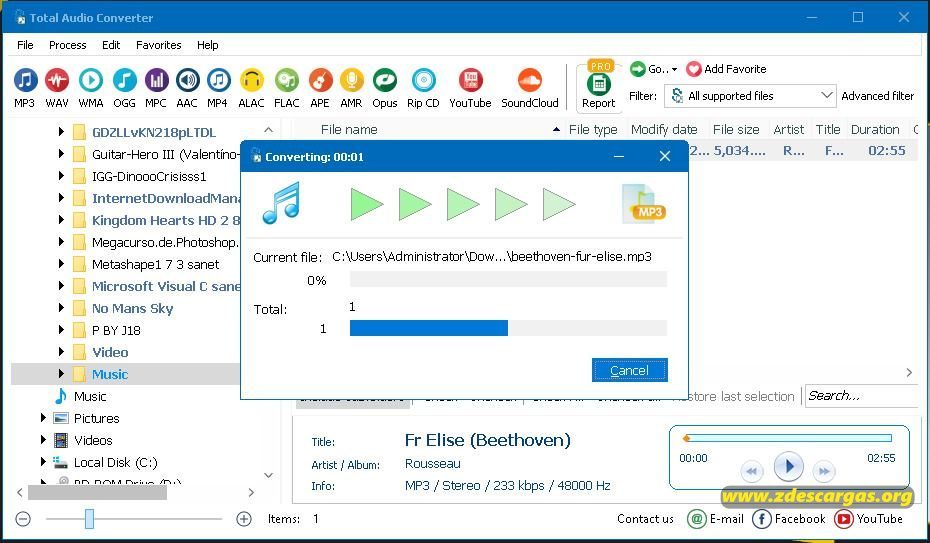930x543 pixels.
Task: Expand the Guitar-Hero III folder node
Action: pyautogui.click(x=60, y=154)
